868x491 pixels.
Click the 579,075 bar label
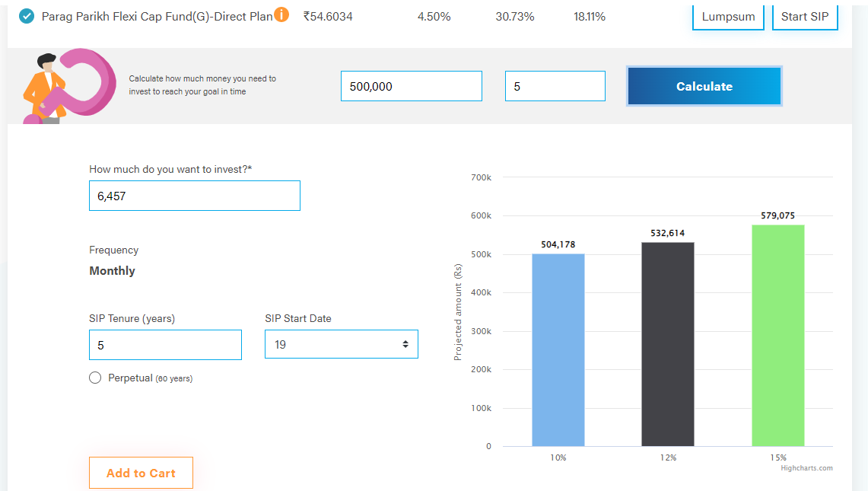(x=777, y=215)
